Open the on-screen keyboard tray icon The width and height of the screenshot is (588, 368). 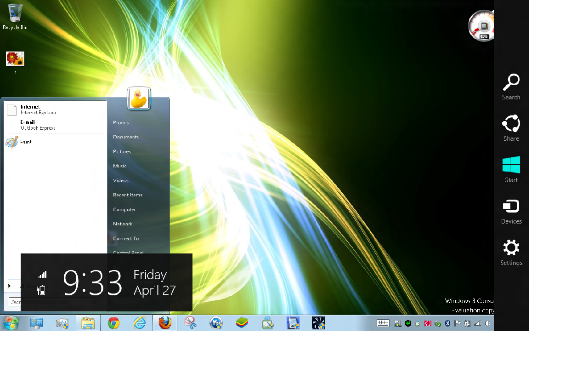[x=383, y=323]
